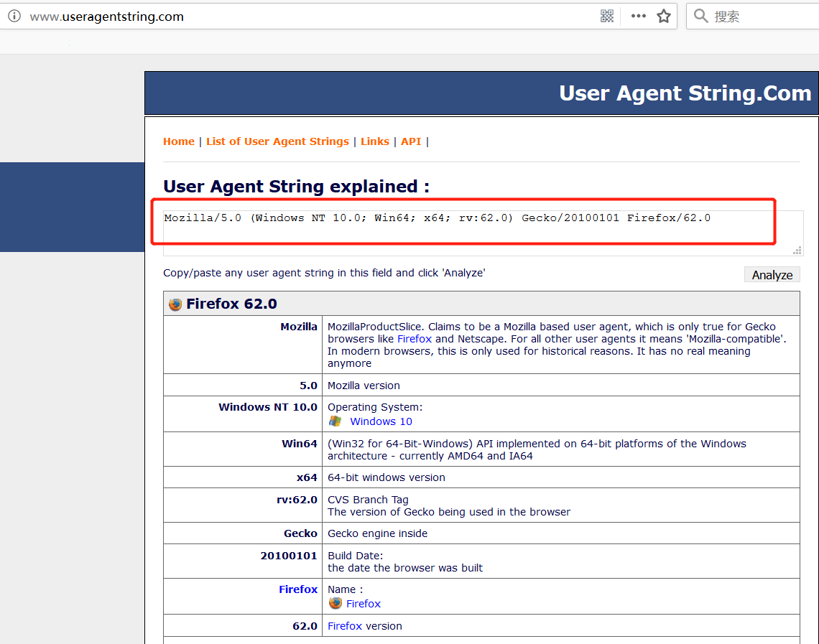Click the 'User Agent String explained :' heading
This screenshot has width=819, height=644.
296,187
